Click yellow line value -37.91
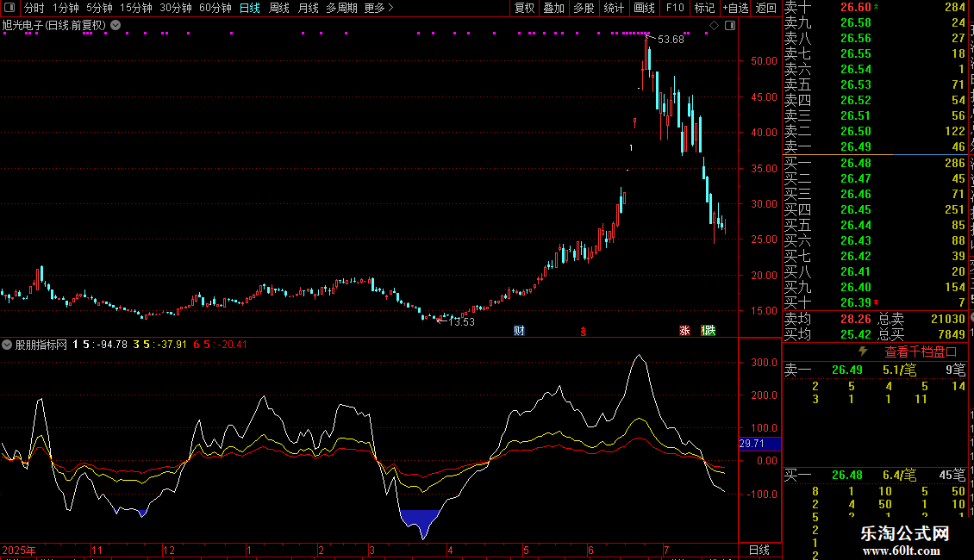 pyautogui.click(x=172, y=345)
